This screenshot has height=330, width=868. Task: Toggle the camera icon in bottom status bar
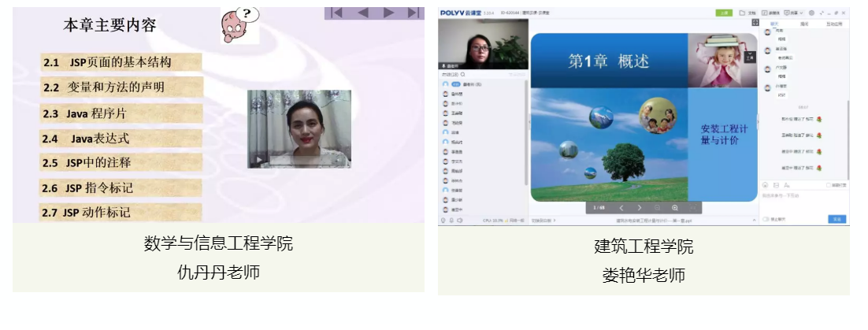click(x=443, y=221)
